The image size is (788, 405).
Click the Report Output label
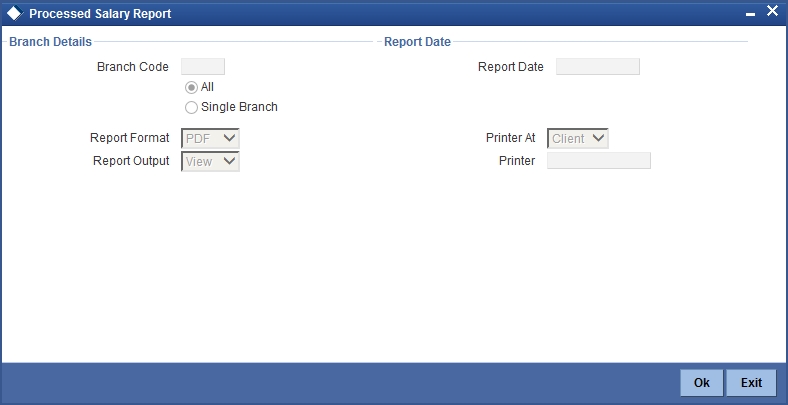click(131, 161)
